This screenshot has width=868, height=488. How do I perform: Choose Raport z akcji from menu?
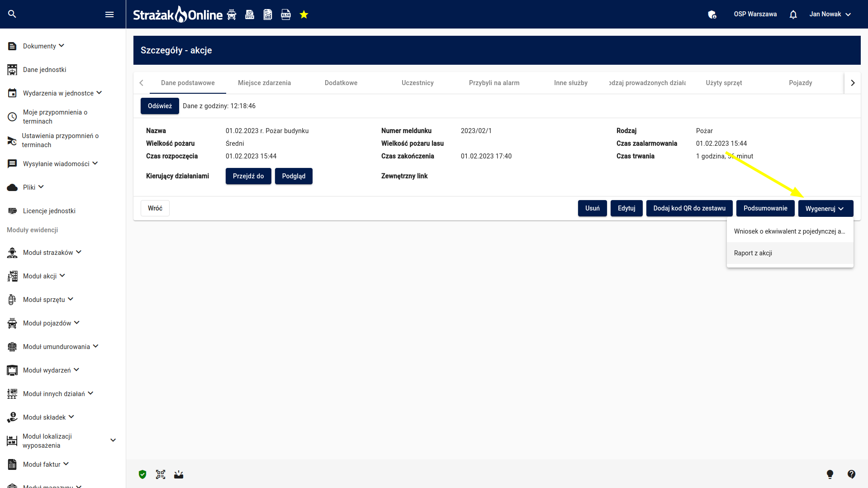790,253
